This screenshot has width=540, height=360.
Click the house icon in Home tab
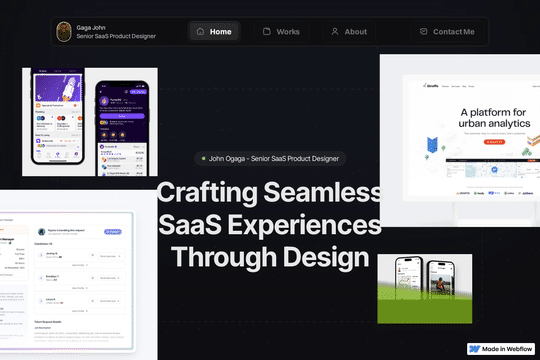point(200,32)
